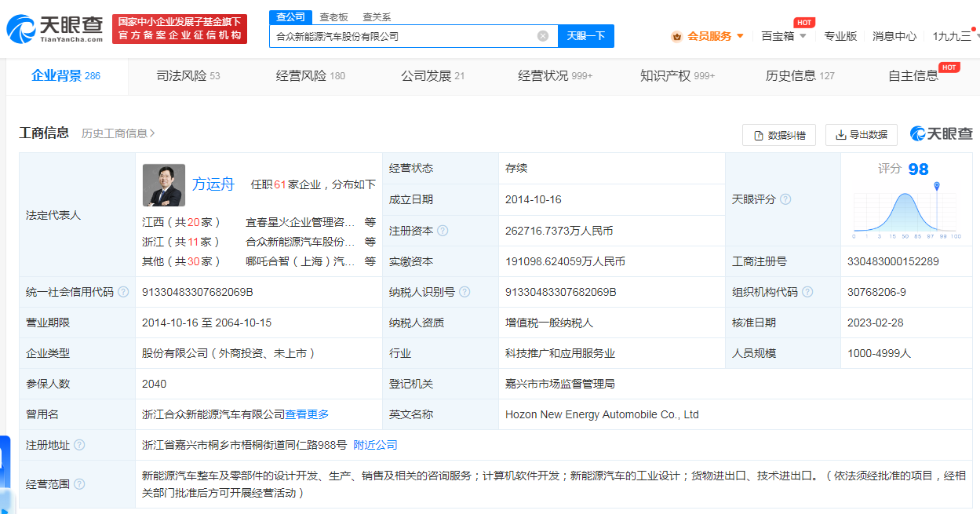Viewport: 980px width, 514px height.
Task: Open the 数据纠错 data correction tool
Action: tap(778, 135)
